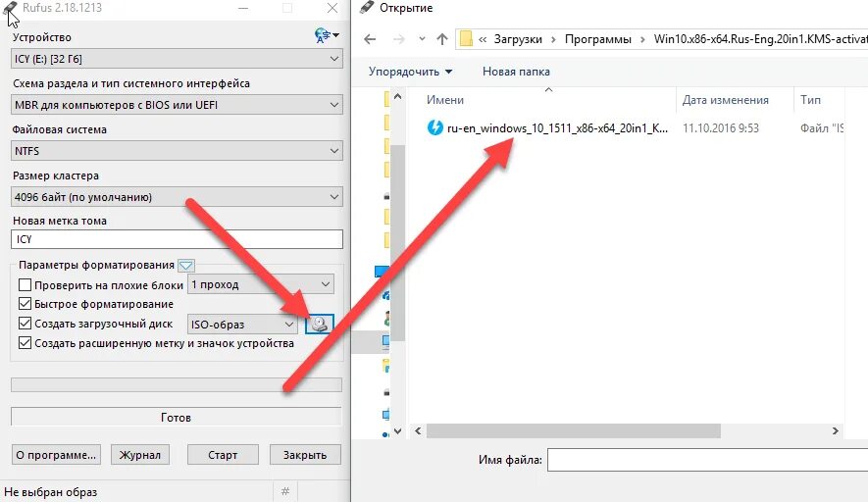Toggle 'Проверить на плохие блоки' checkbox

pyautogui.click(x=25, y=285)
